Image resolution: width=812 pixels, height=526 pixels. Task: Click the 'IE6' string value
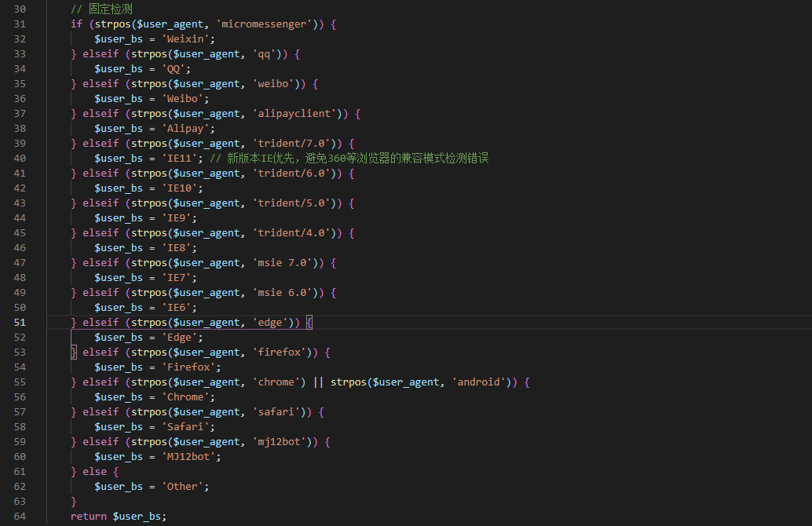[177, 308]
